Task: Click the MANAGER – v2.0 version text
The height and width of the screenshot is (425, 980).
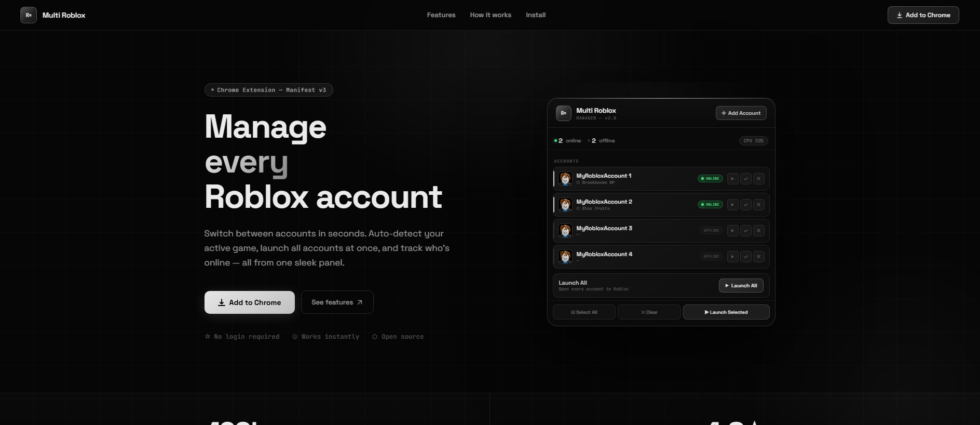Action: point(596,118)
